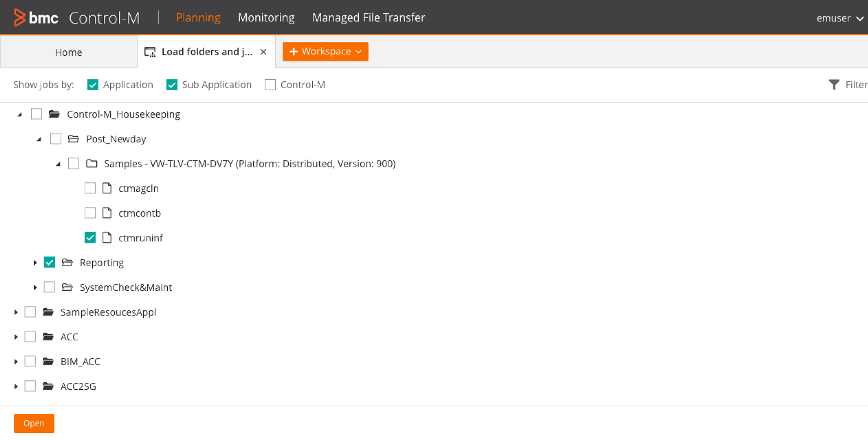The image size is (868, 440).
Task: Uncheck the ctmruninf checkbox
Action: click(90, 238)
